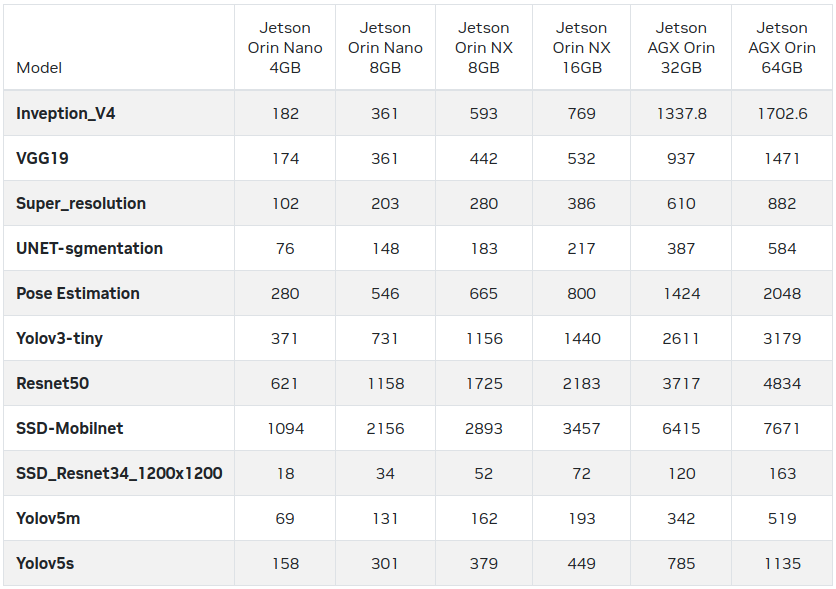
Task: Click the UNET-sgmentation model name
Action: click(x=89, y=249)
